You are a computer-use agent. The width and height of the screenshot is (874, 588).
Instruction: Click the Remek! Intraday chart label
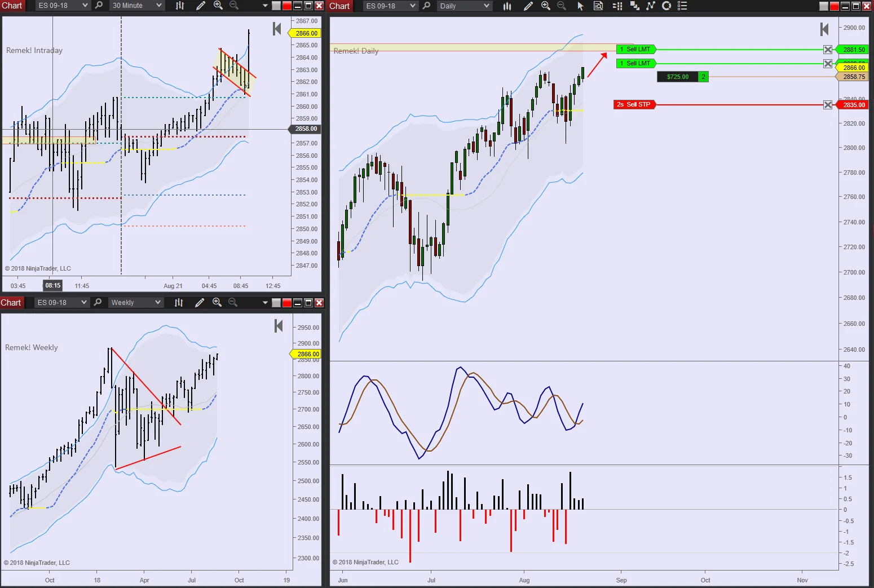point(34,50)
